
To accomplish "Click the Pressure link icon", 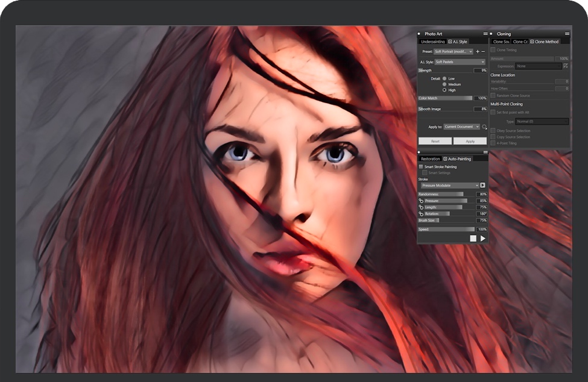I will click(x=421, y=201).
